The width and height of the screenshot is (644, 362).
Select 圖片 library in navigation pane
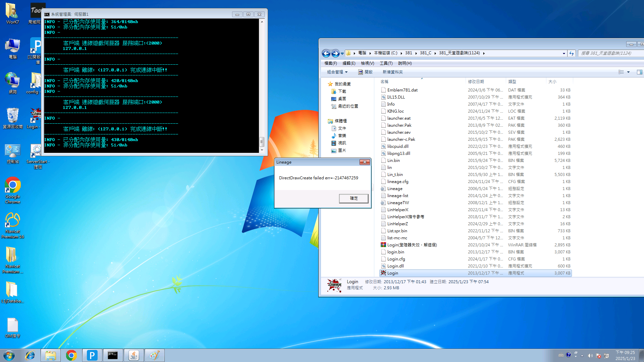[x=342, y=150]
